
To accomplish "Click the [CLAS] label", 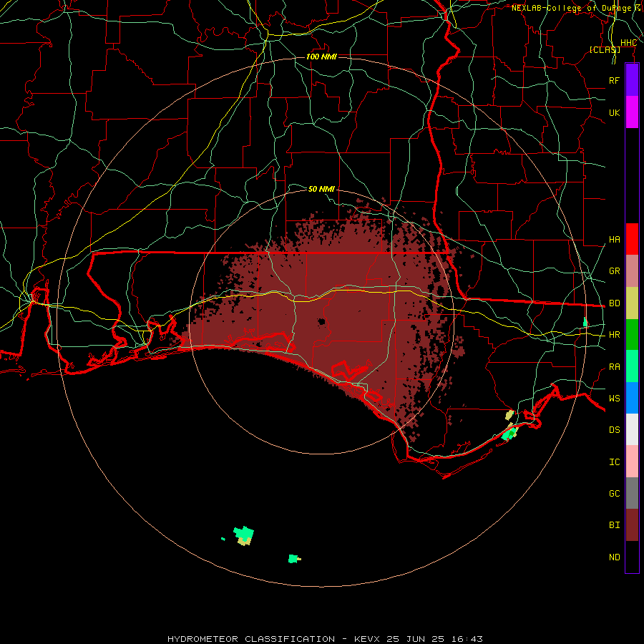I will click(605, 49).
